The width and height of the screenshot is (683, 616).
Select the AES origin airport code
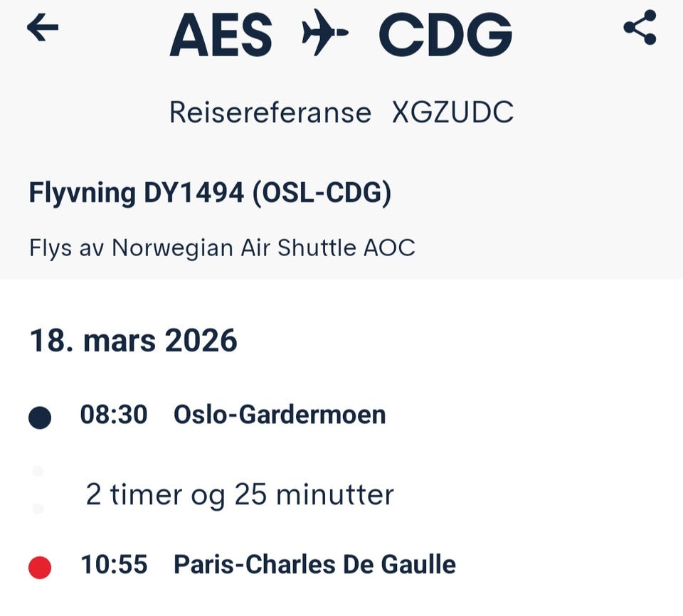point(221,34)
